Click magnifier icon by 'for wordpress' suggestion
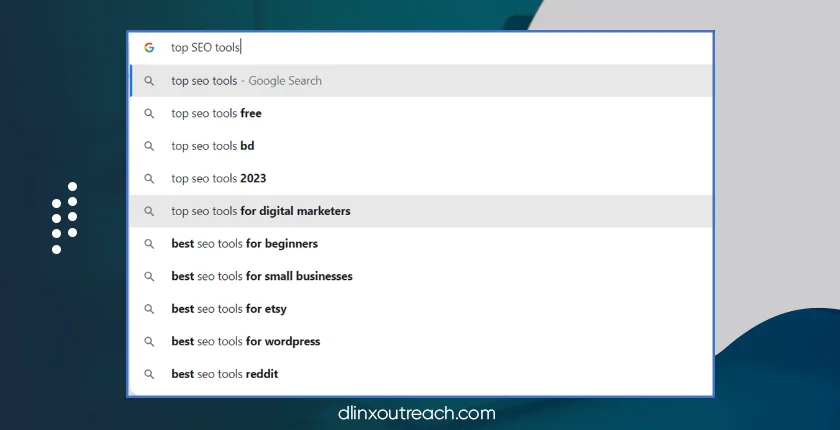The height and width of the screenshot is (430, 840). coord(149,342)
